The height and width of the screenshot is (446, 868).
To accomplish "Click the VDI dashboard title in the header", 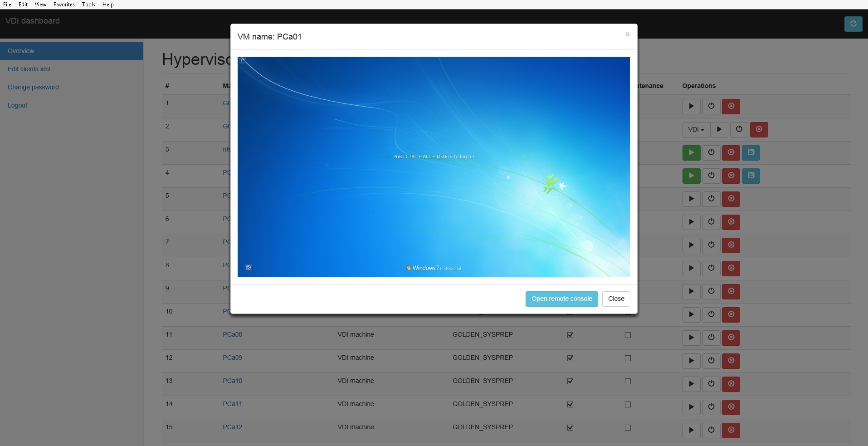I will tap(33, 21).
